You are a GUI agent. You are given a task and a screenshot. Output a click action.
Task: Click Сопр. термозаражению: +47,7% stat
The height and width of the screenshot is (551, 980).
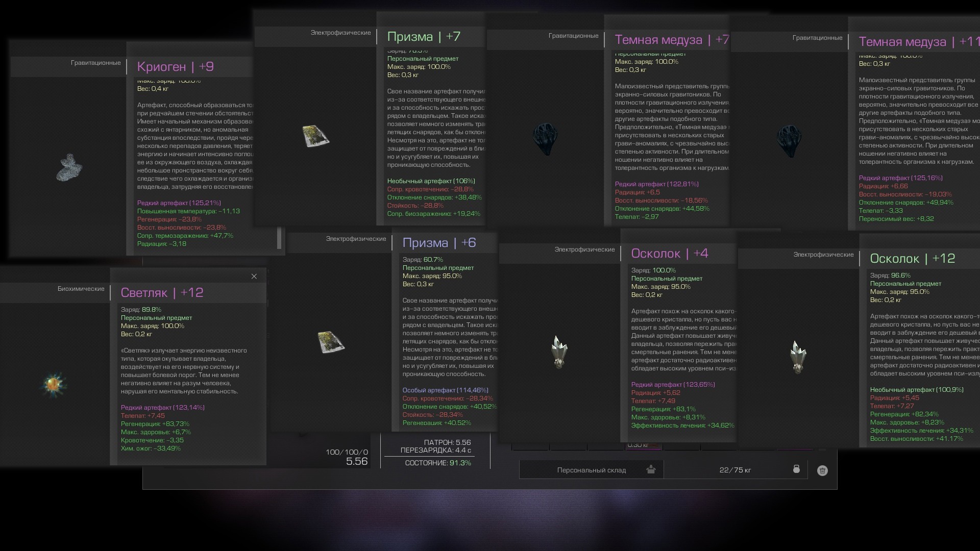185,236
